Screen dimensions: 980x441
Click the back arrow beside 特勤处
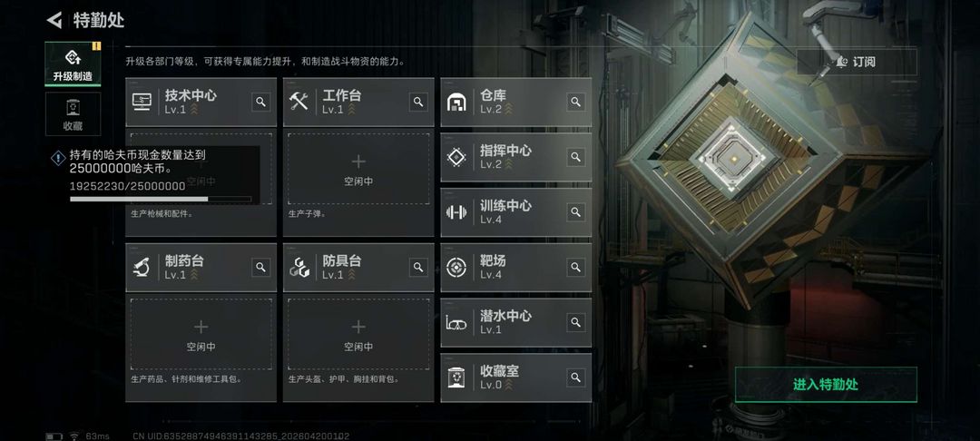click(54, 20)
